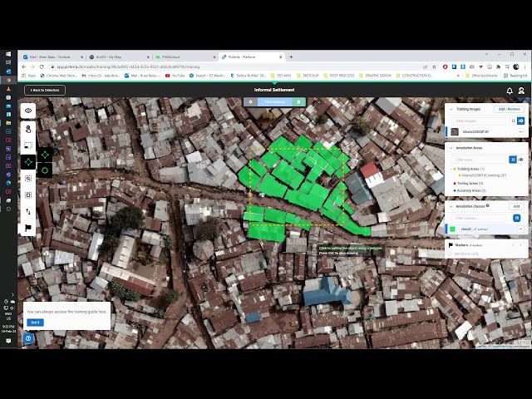The image size is (532, 399).
Task: Click the Train Detector button
Action: (x=275, y=101)
